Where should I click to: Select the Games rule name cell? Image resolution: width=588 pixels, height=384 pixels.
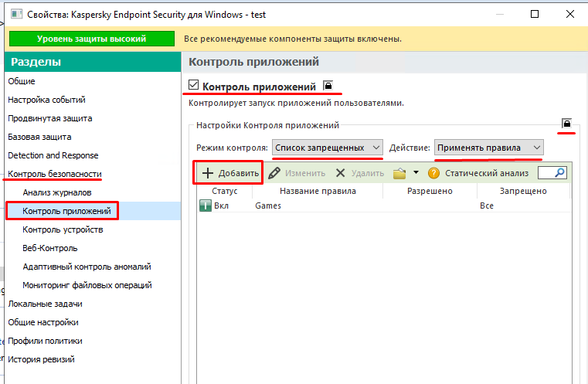click(268, 206)
